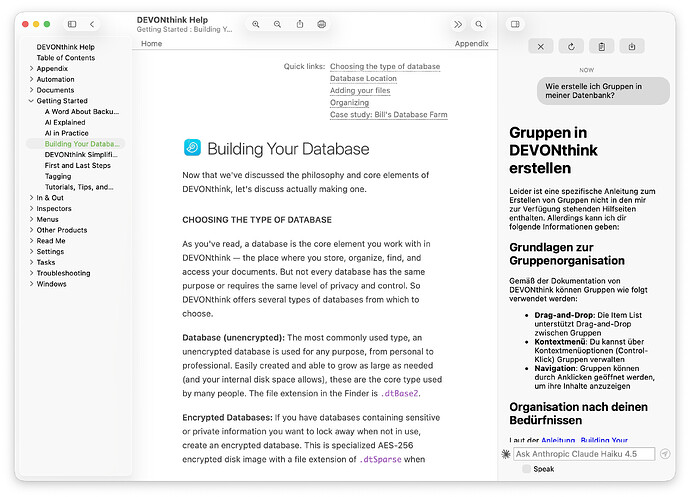Image resolution: width=690 pixels, height=497 pixels.
Task: Save chat with the download icon
Action: [x=632, y=47]
